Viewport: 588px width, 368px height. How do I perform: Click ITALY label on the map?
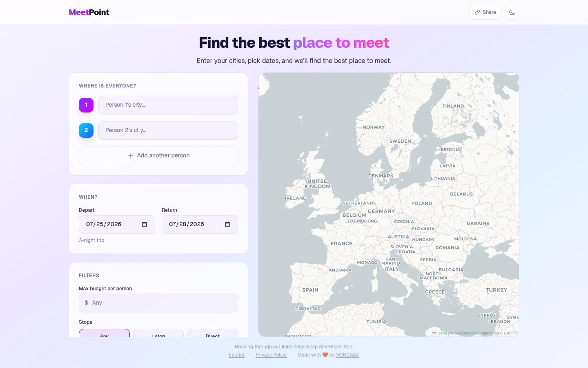392,269
